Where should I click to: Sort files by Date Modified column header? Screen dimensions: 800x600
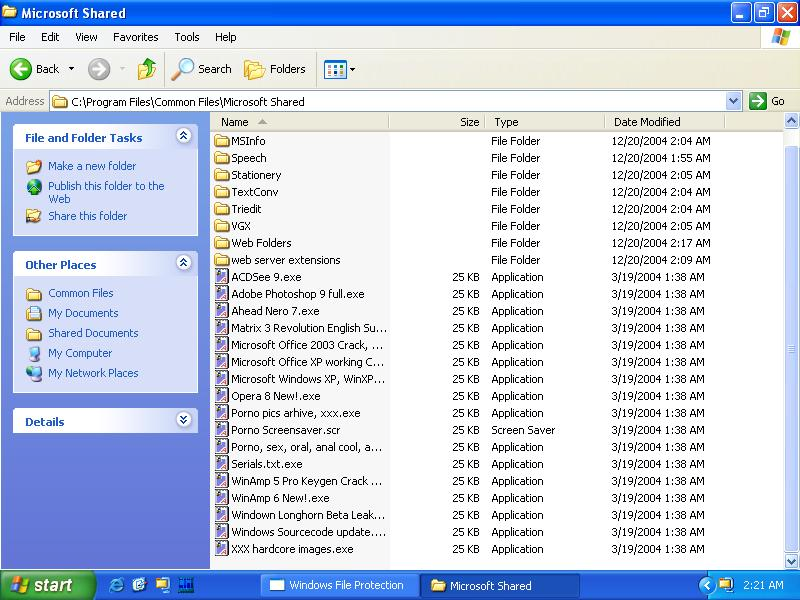[665, 122]
